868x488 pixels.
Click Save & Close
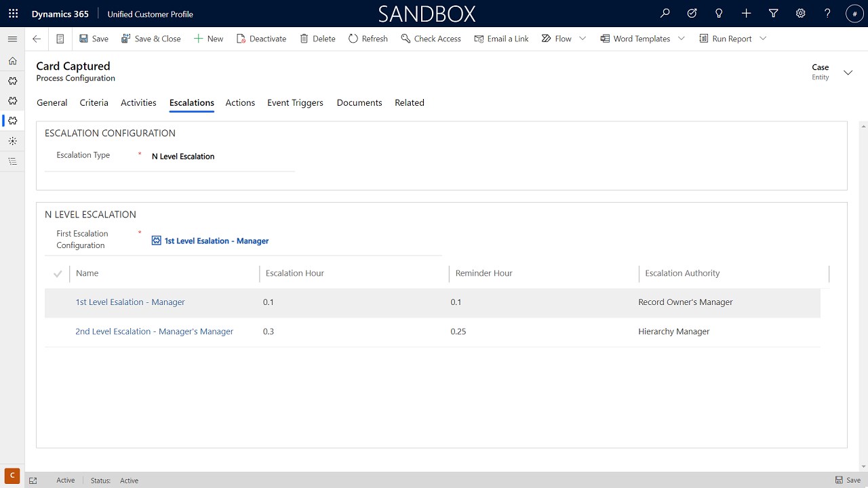[151, 39]
